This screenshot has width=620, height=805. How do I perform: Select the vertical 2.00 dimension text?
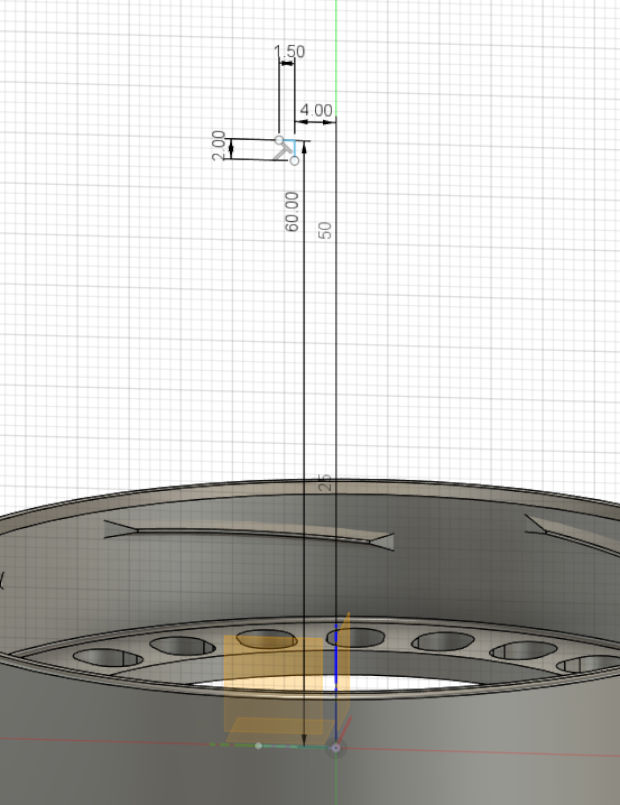click(x=219, y=148)
